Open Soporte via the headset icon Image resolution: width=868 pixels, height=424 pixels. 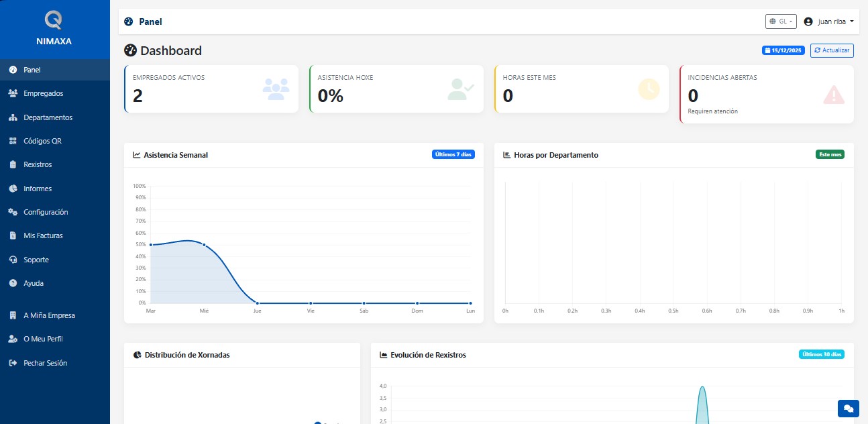pos(13,260)
